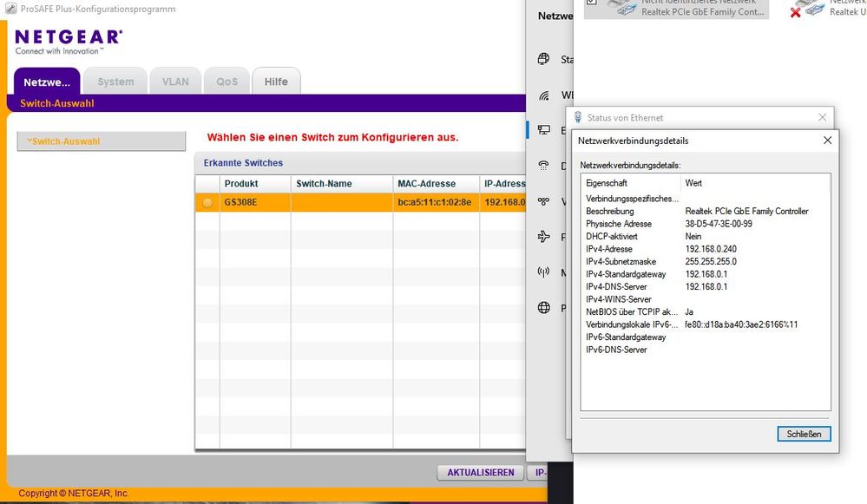Click the Copyright NETGEAR, Inc. text
Image resolution: width=867 pixels, height=504 pixels.
[74, 493]
